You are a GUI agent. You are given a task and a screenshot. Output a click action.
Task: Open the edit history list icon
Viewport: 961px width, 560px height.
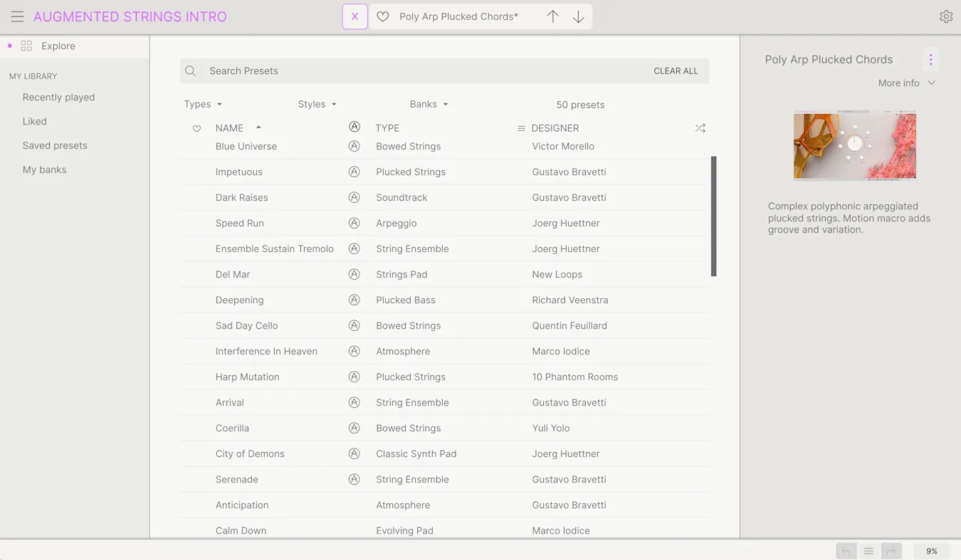868,551
